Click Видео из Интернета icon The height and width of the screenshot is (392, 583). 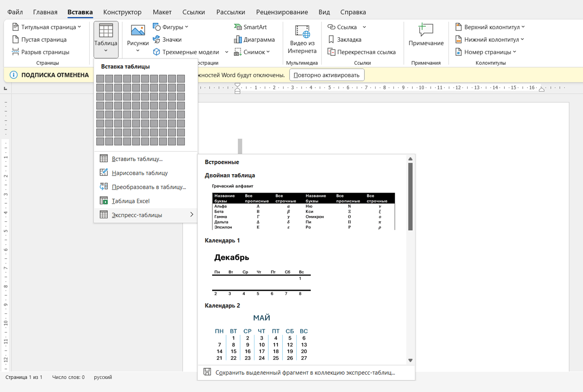pos(302,32)
